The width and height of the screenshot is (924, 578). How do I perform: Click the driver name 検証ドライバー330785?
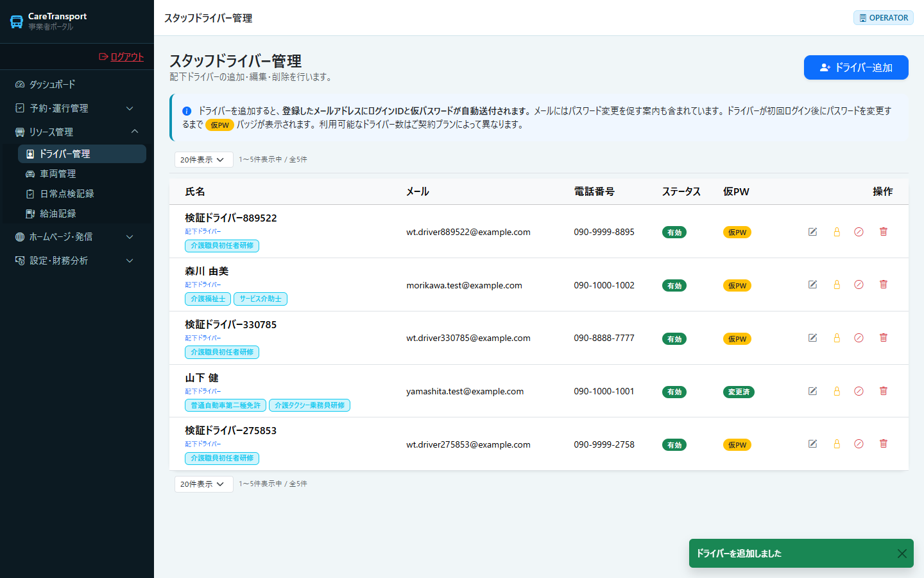(x=231, y=325)
